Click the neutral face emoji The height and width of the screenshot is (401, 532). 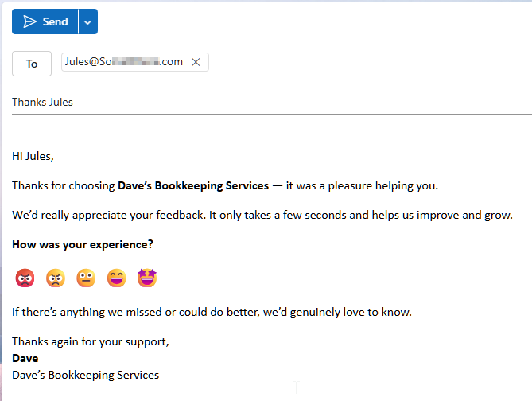coord(86,278)
